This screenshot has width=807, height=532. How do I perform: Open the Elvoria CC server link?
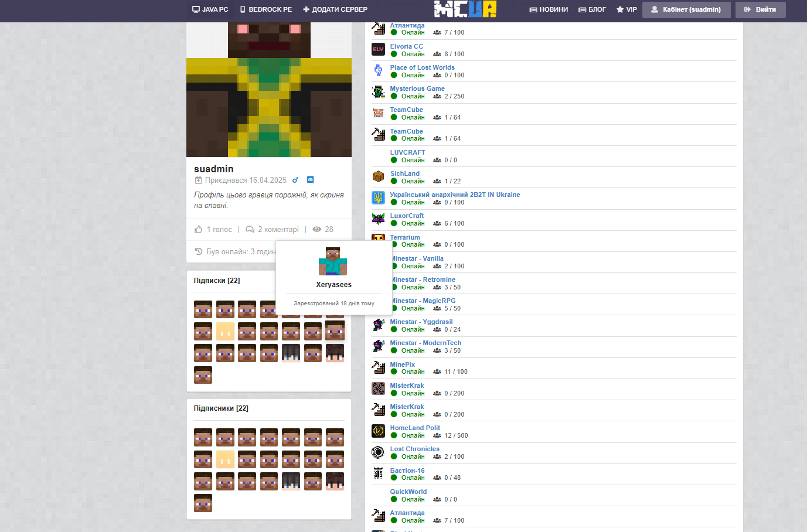(x=406, y=46)
